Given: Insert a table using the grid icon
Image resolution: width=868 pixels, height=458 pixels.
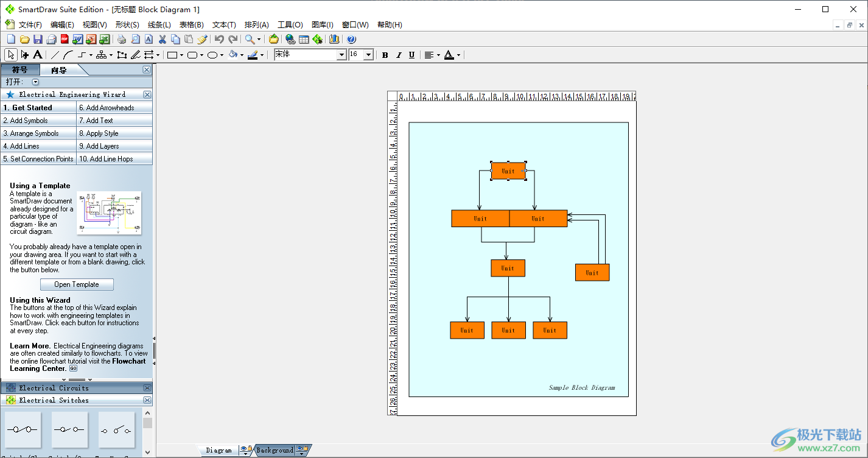Looking at the screenshot, I should pyautogui.click(x=304, y=39).
